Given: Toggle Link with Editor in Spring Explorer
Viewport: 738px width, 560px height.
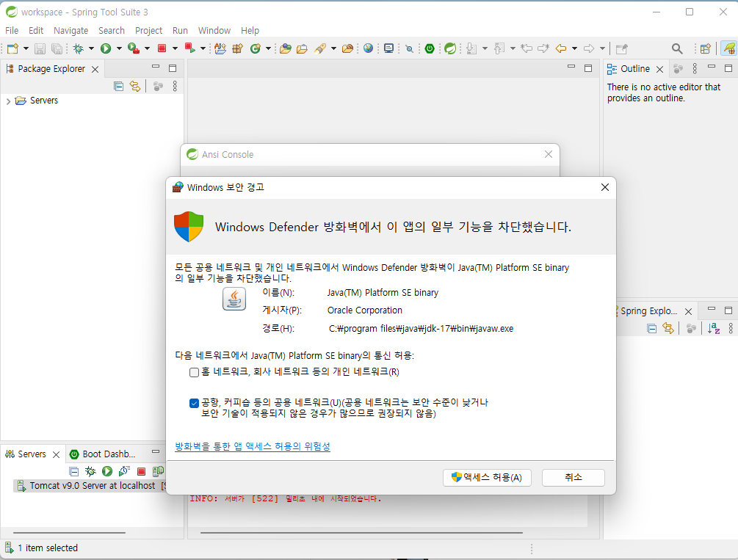Looking at the screenshot, I should 668,329.
